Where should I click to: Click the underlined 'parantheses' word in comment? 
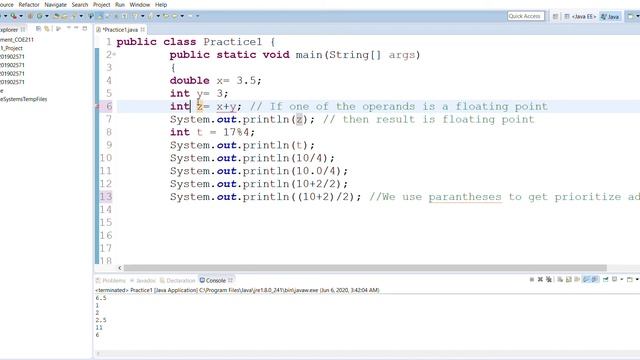pos(465,197)
